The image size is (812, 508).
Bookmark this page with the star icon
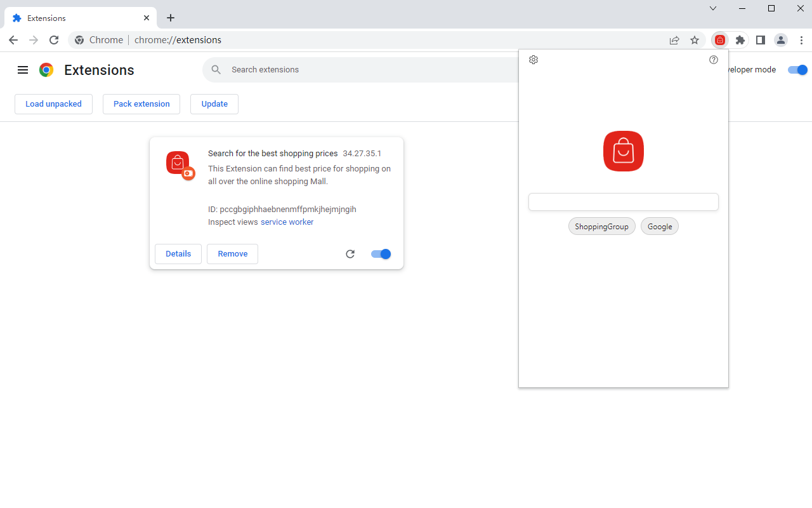pos(695,40)
